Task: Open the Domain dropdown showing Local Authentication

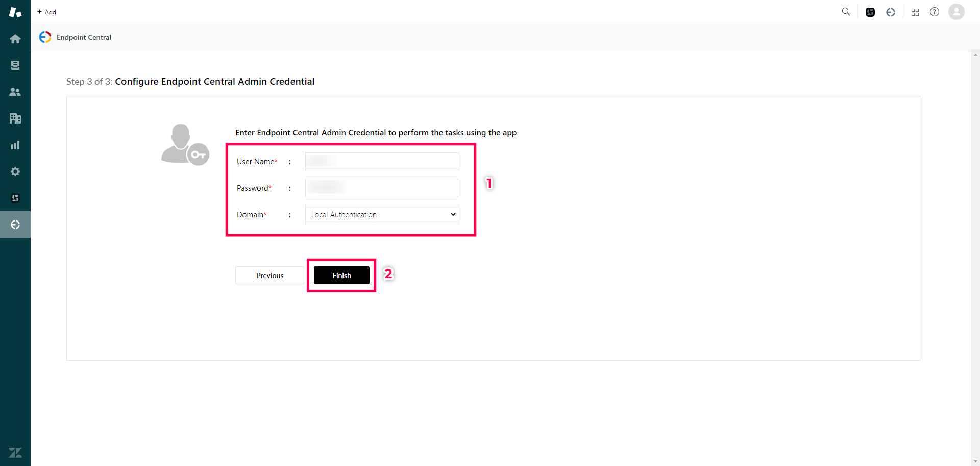Action: click(381, 214)
